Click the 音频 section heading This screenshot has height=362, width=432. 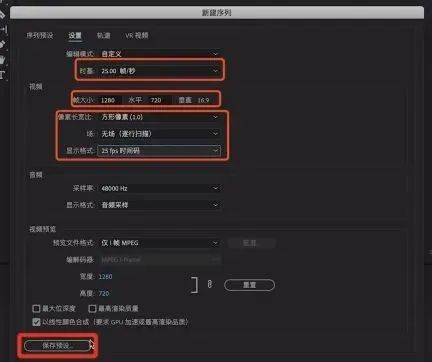36,175
